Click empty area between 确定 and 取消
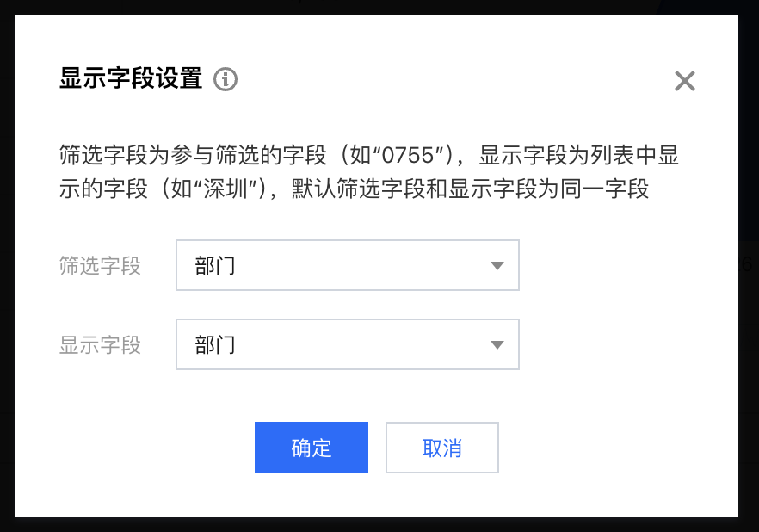This screenshot has height=532, width=759. (377, 448)
